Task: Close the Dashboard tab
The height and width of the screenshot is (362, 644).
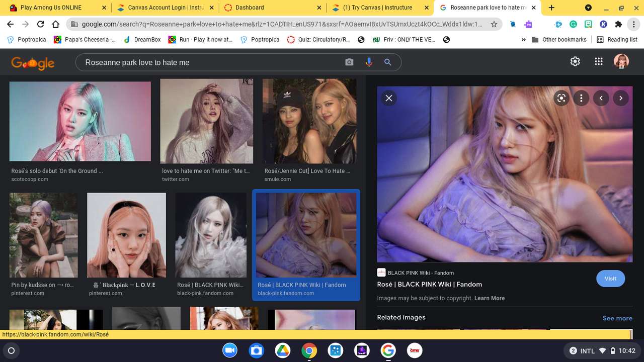Action: pos(319,8)
